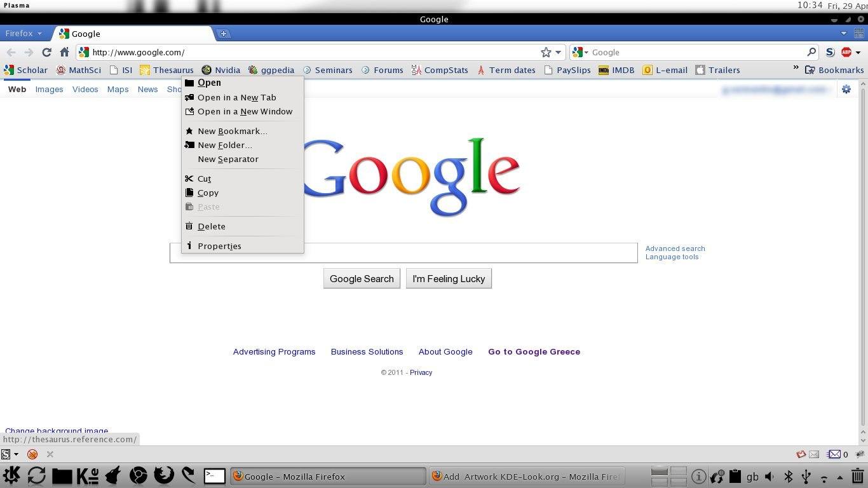Click the Adblock Plus ABP icon
Image resolution: width=868 pixels, height=488 pixels.
pos(846,52)
